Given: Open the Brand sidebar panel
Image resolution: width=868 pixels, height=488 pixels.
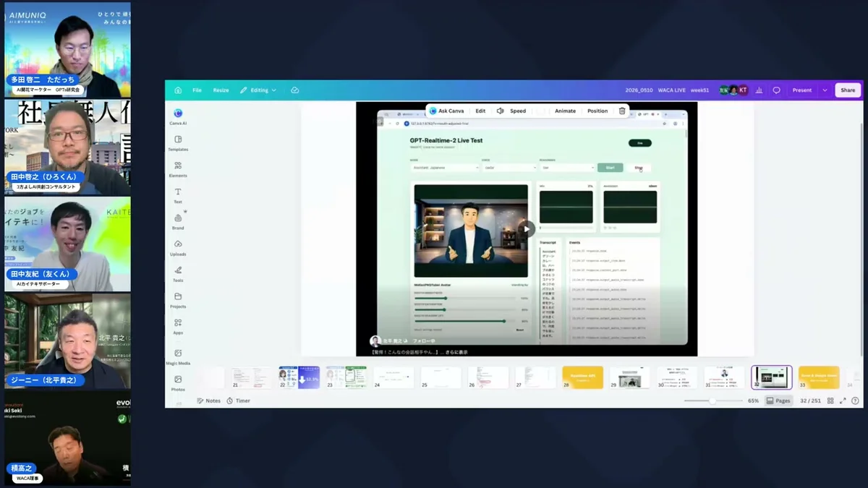Looking at the screenshot, I should [178, 221].
